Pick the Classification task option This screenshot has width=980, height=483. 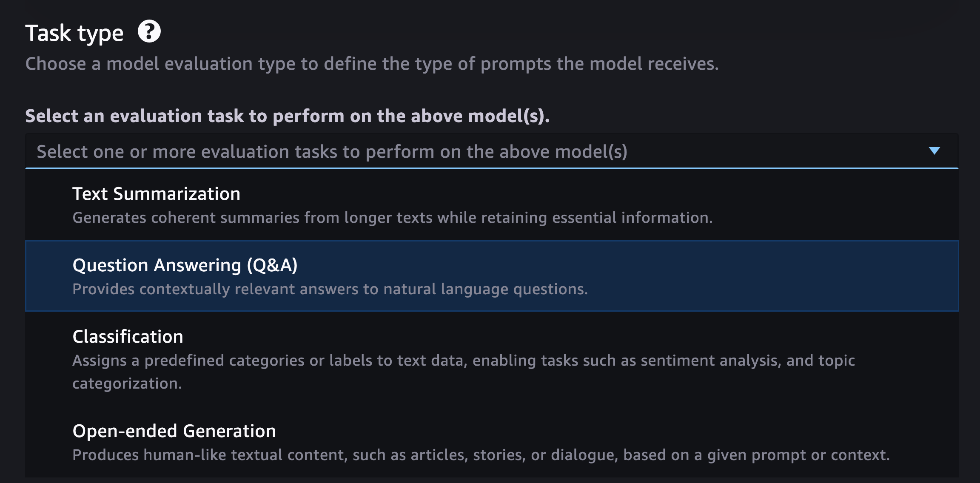tap(492, 359)
